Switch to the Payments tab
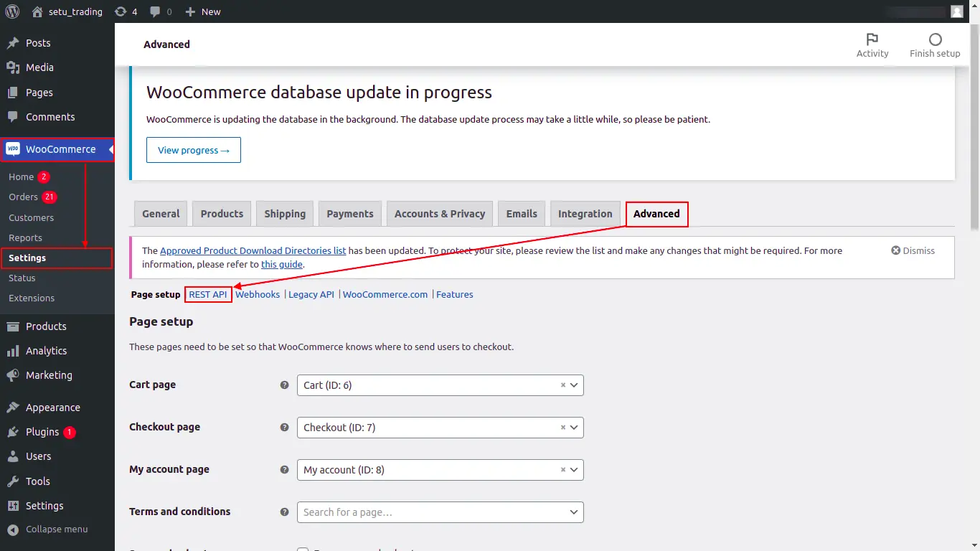 coord(350,214)
